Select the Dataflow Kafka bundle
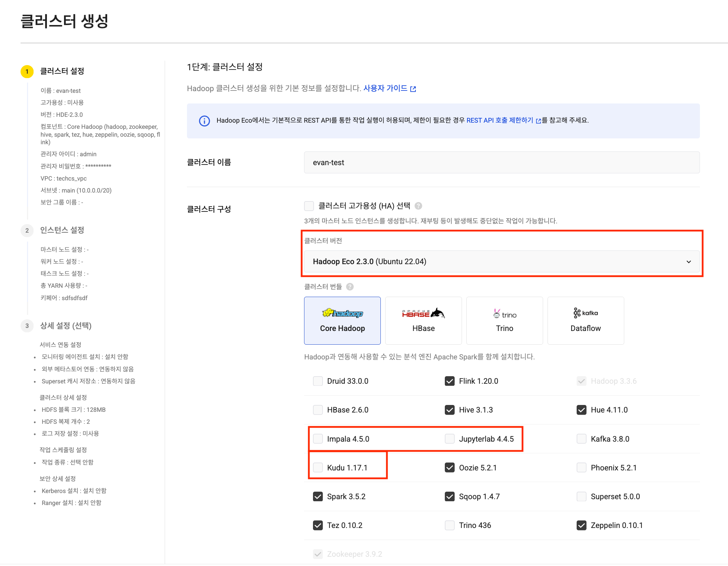 tap(586, 320)
